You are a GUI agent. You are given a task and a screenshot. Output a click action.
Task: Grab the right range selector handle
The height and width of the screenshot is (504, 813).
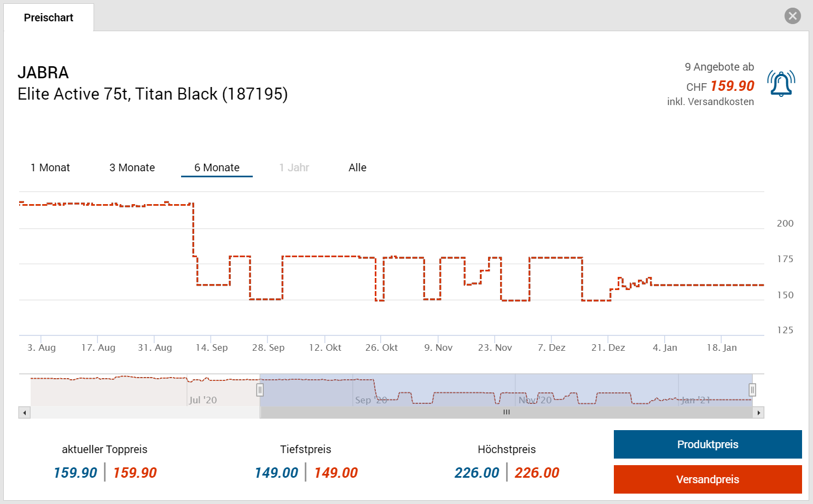point(752,390)
